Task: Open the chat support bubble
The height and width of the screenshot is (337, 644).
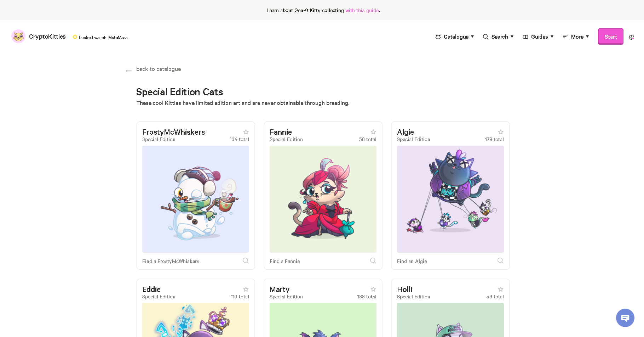Action: [625, 318]
